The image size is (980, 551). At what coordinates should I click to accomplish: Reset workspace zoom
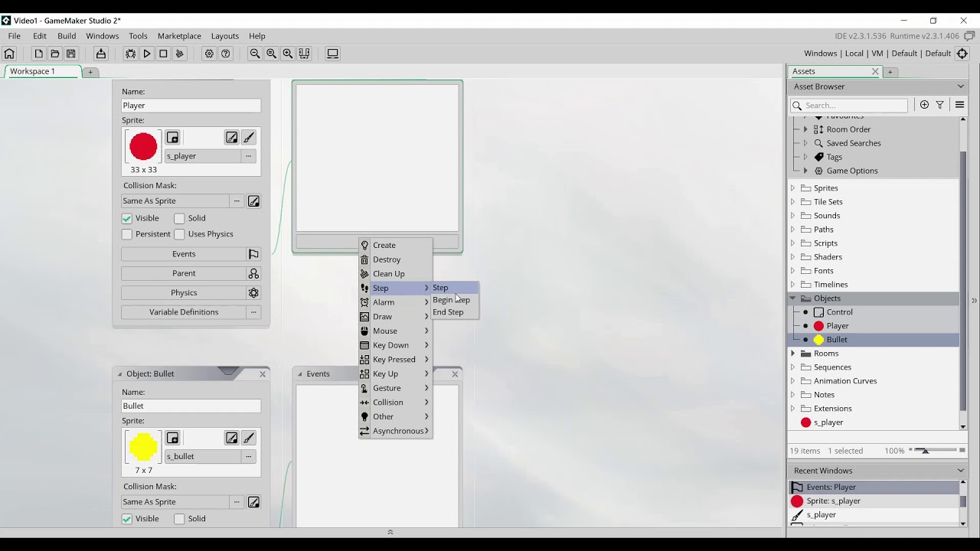tap(272, 54)
